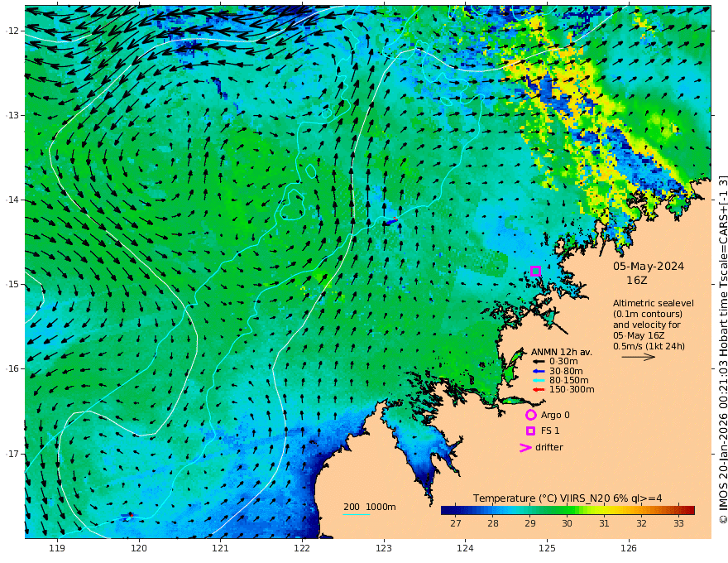Click the 'Argo 0' legend label

555,415
